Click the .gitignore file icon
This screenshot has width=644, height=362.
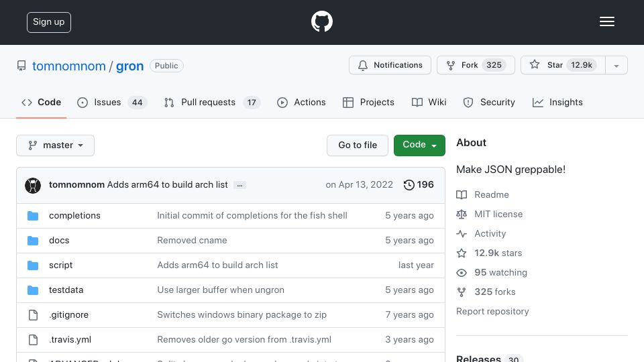click(33, 315)
